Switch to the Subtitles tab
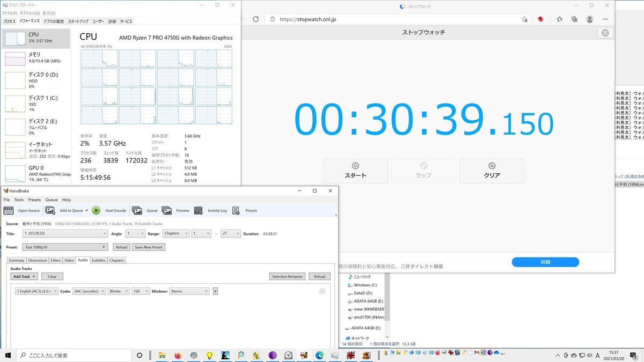644x362 pixels. pyautogui.click(x=98, y=260)
